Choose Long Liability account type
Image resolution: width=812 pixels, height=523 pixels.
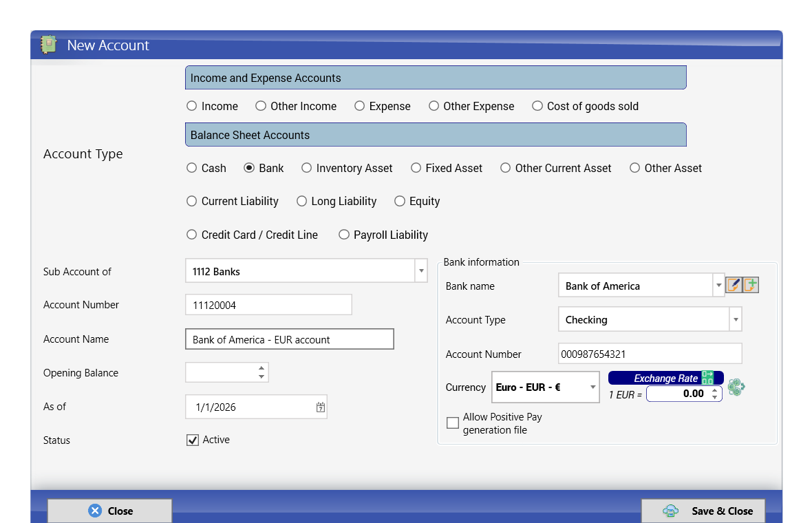[301, 201]
